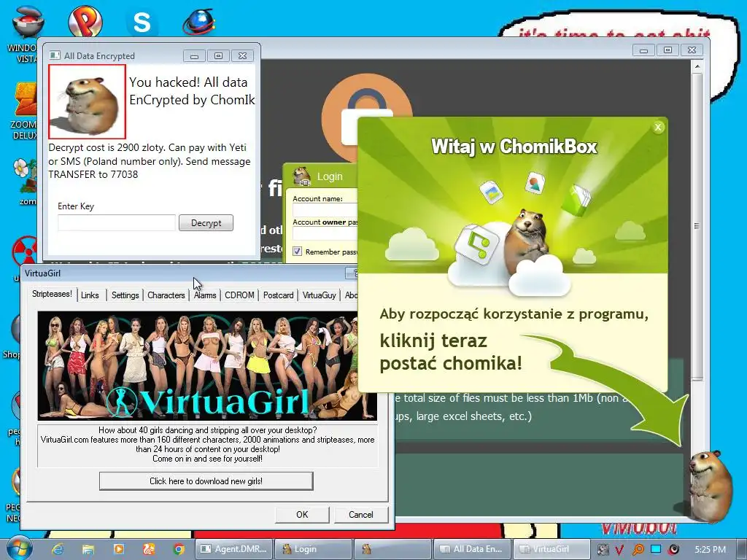Click the hamster icon in Login header
747x560 pixels.
(x=301, y=176)
